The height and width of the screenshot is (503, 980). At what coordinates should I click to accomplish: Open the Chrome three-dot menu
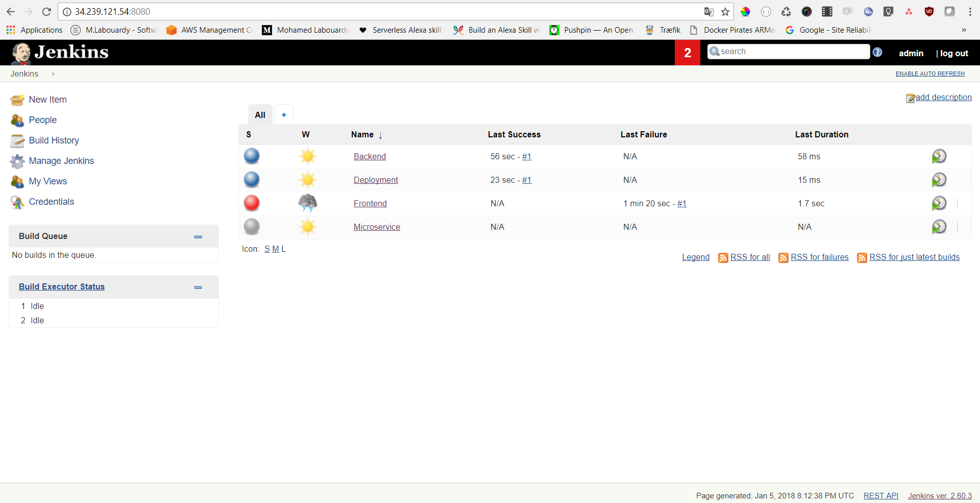click(970, 12)
